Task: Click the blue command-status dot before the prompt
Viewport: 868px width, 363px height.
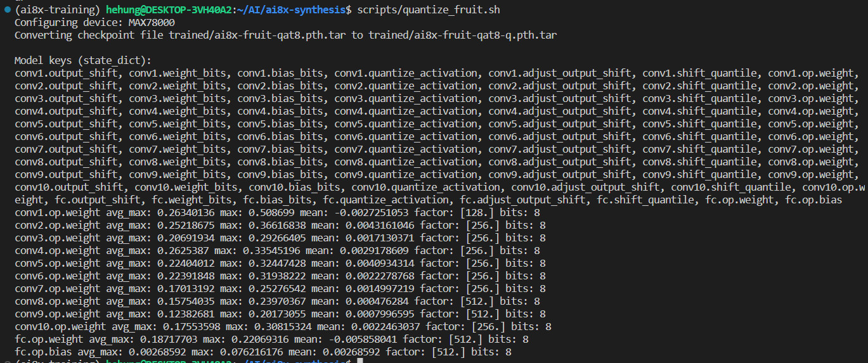Action: (6, 10)
